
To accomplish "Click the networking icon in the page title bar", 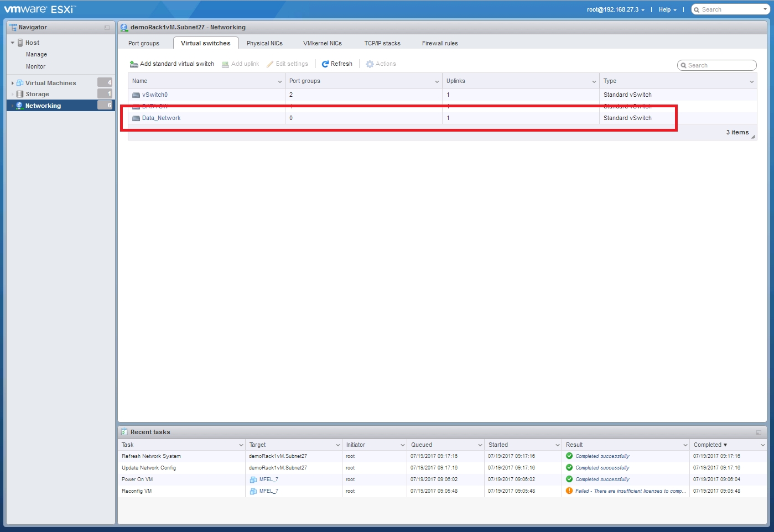I will coord(124,28).
